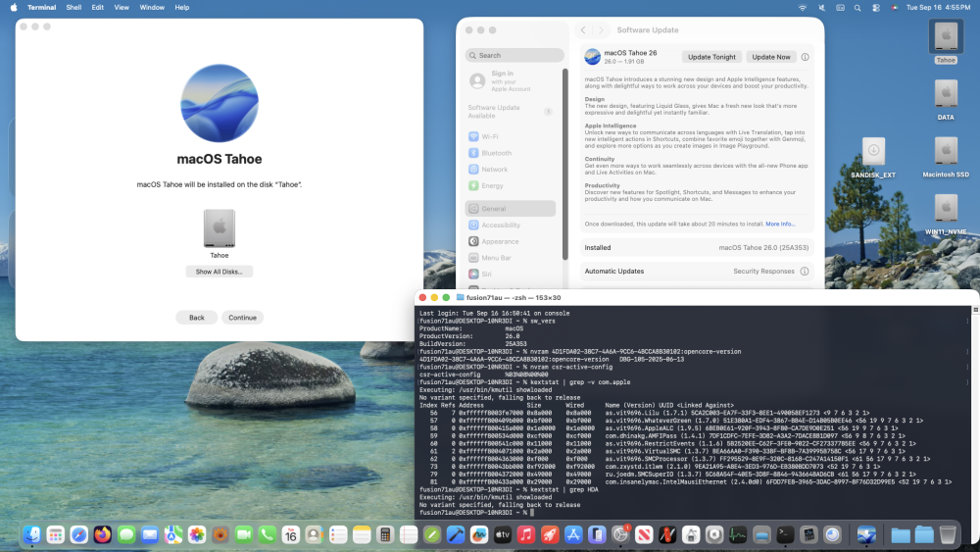The width and height of the screenshot is (980, 552).
Task: Open Activity Monitor from the Dock
Action: (x=738, y=534)
